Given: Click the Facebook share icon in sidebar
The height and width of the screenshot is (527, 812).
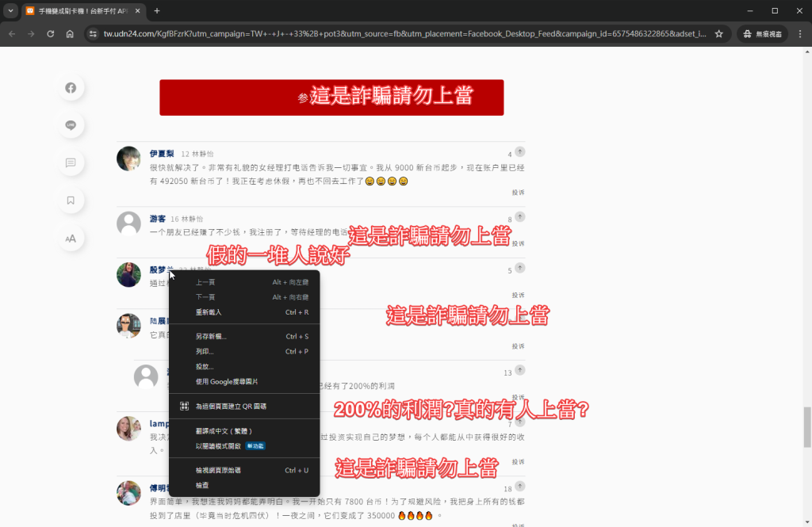Looking at the screenshot, I should click(x=71, y=88).
